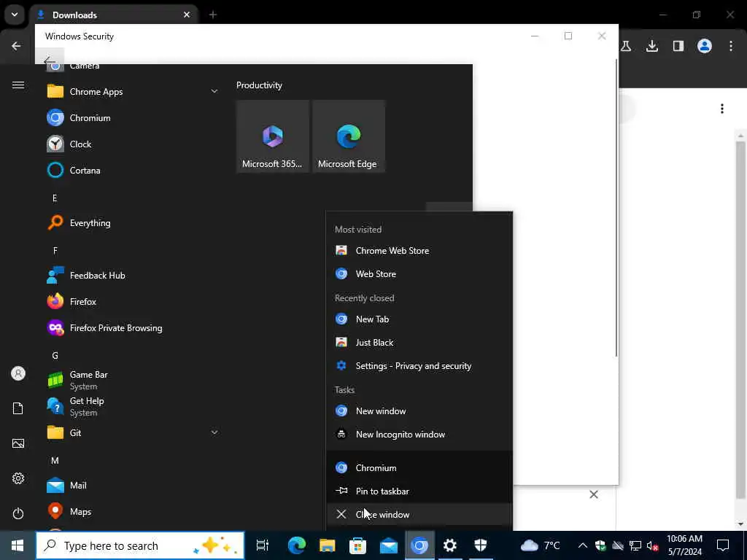Screen dimensions: 747x560
Task: Click the Chromium back arrow
Action: [16, 46]
